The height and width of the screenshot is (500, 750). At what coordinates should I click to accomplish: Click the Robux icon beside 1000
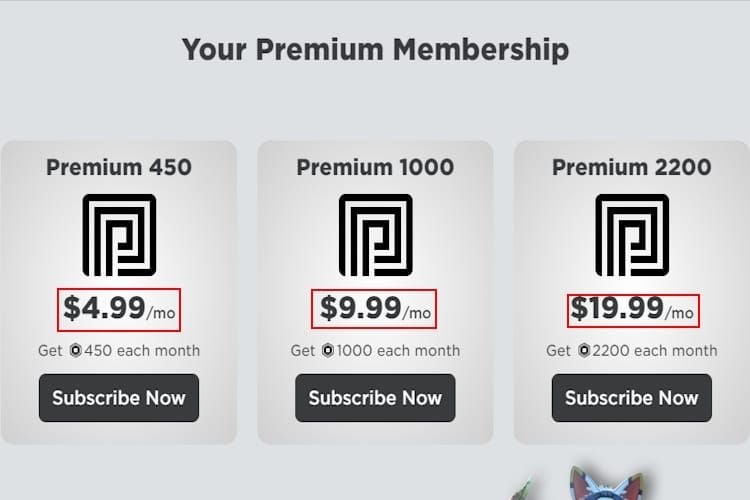point(327,351)
